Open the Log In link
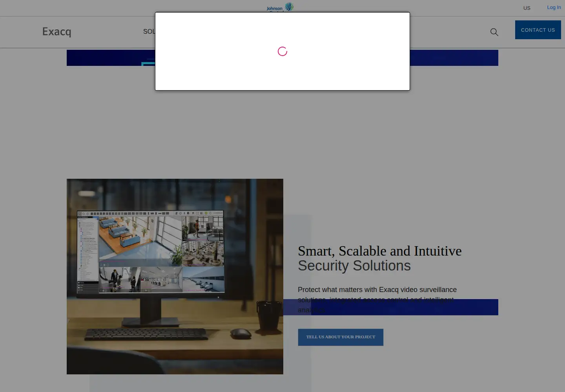 [x=554, y=7]
